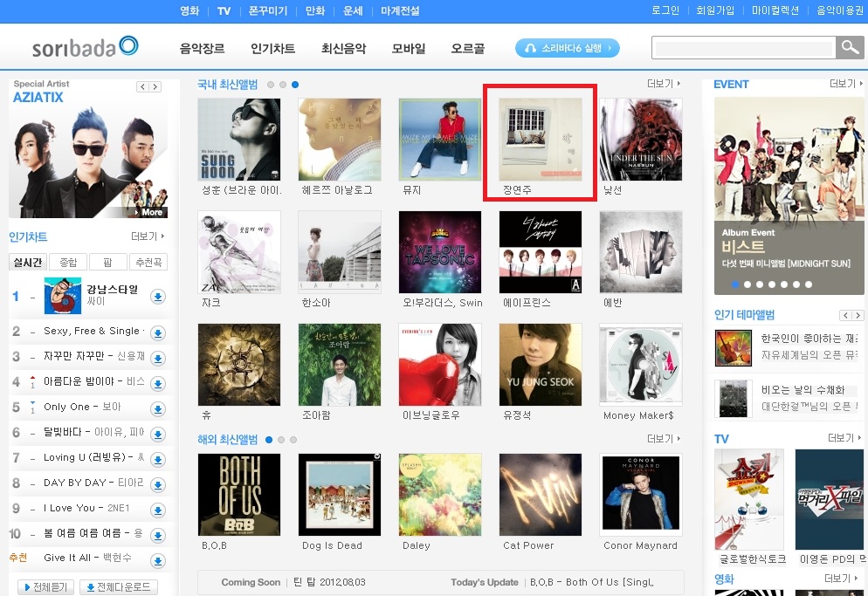Screen dimensions: 868x596
Task: Expand 더보기 for 해외 최신앨범
Action: click(x=664, y=439)
